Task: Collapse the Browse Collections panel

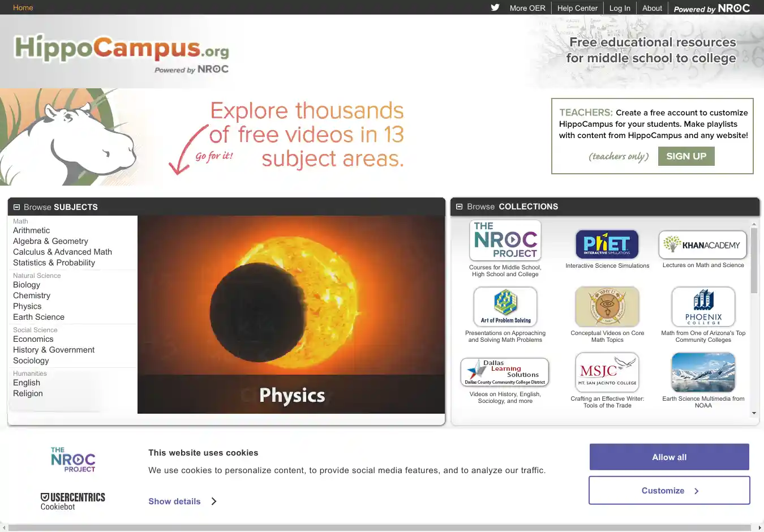Action: tap(460, 207)
